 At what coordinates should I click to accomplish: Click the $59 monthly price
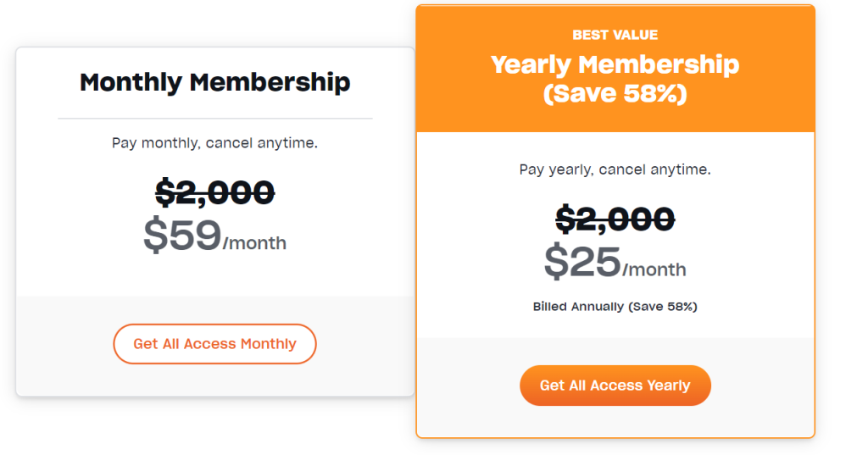182,236
